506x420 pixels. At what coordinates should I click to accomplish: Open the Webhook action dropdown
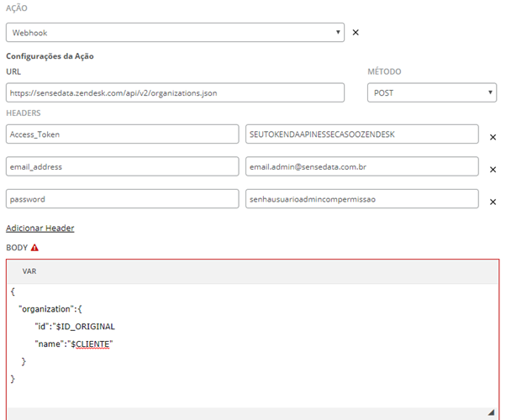tap(175, 32)
